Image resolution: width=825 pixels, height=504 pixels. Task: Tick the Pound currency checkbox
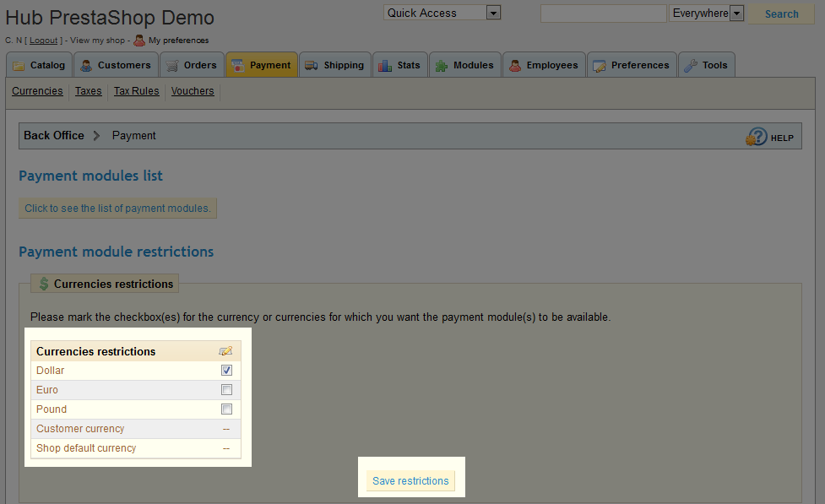click(x=226, y=409)
